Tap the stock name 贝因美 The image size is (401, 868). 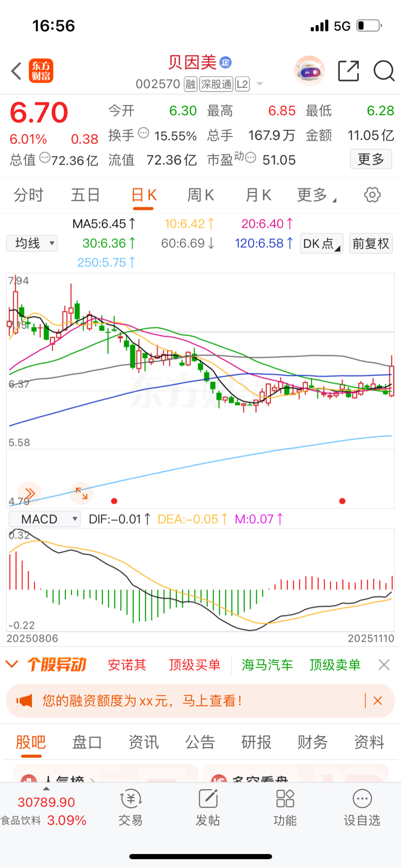point(192,63)
